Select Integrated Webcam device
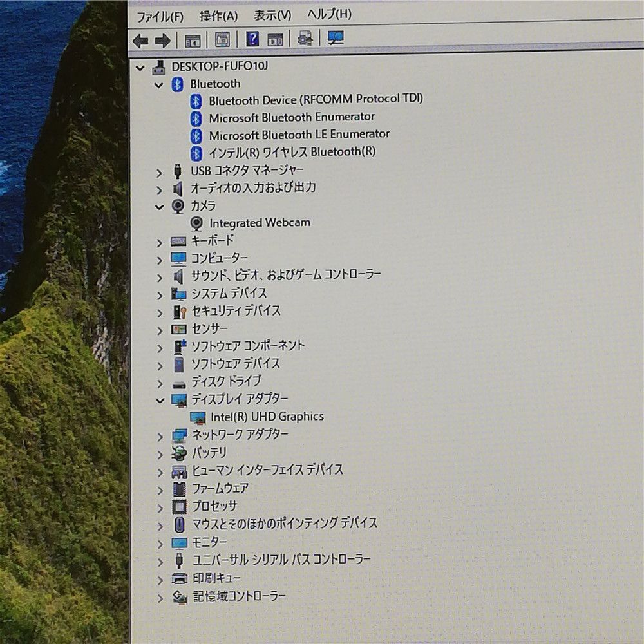This screenshot has height=644, width=644. (260, 223)
